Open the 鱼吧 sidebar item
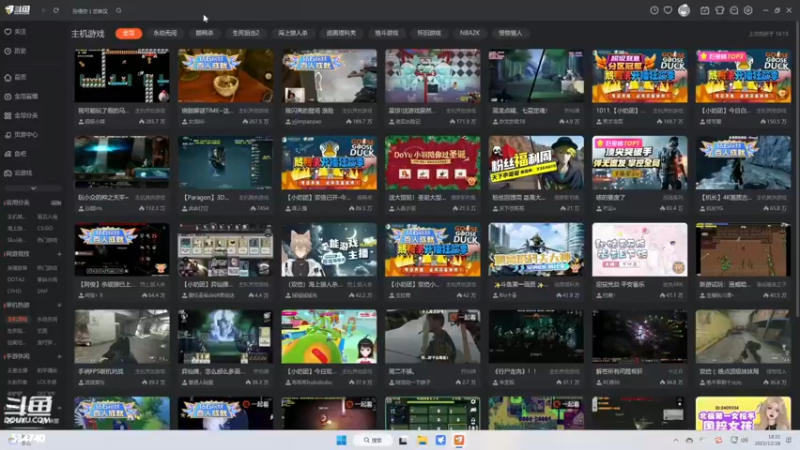The width and height of the screenshot is (800, 450). [x=16, y=154]
